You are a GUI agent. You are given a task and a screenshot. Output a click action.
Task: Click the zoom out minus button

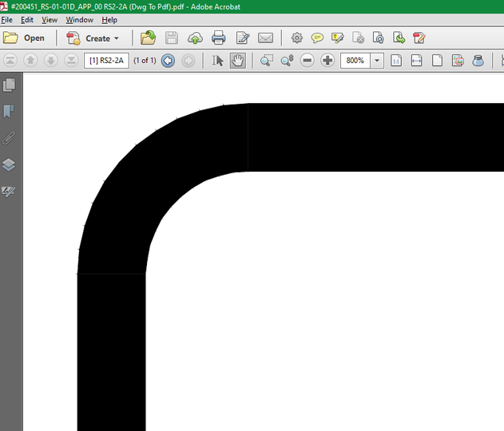[308, 61]
